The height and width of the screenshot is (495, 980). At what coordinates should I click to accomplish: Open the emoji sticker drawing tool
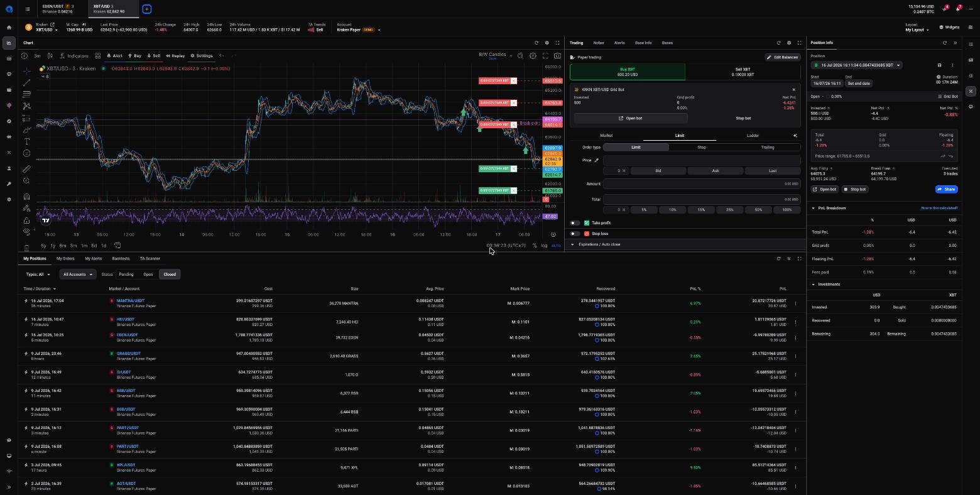(26, 153)
